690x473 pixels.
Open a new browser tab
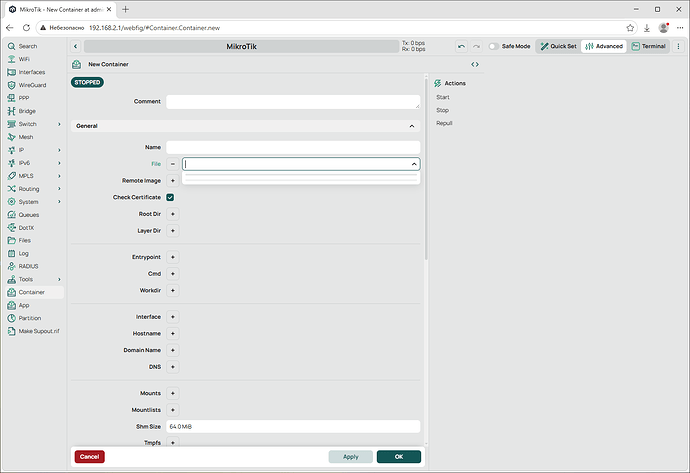click(x=125, y=9)
